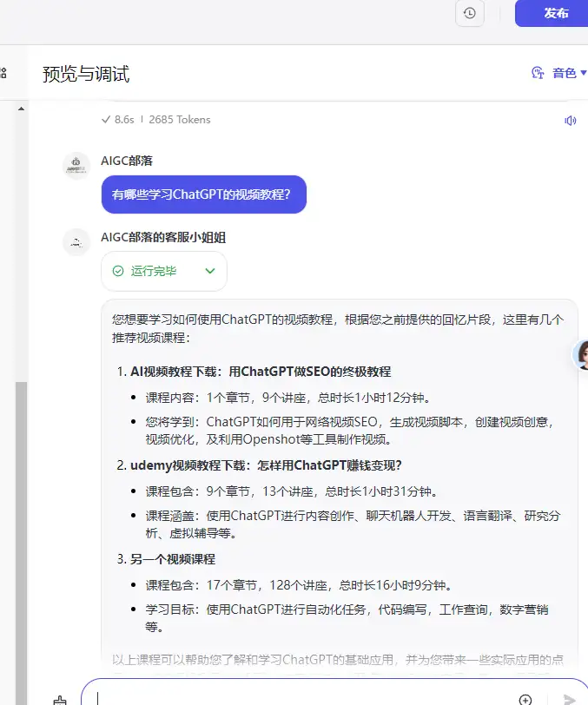Click the floating assistant avatar at right edge
The width and height of the screenshot is (588, 705).
tap(581, 355)
